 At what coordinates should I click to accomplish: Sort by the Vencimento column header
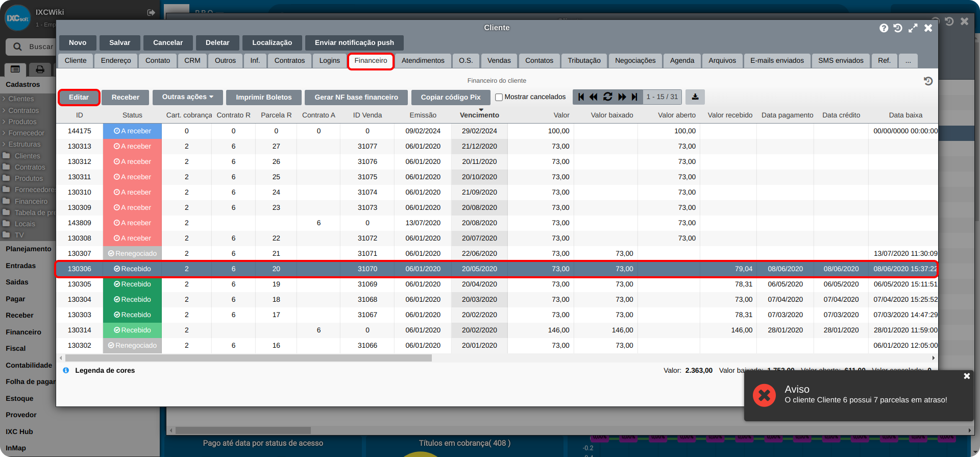pyautogui.click(x=479, y=115)
